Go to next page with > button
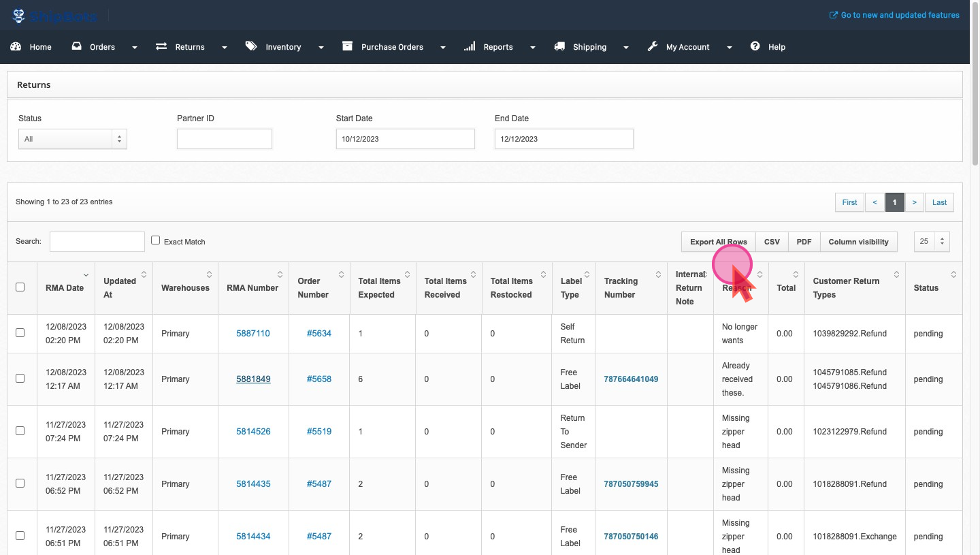 tap(915, 202)
